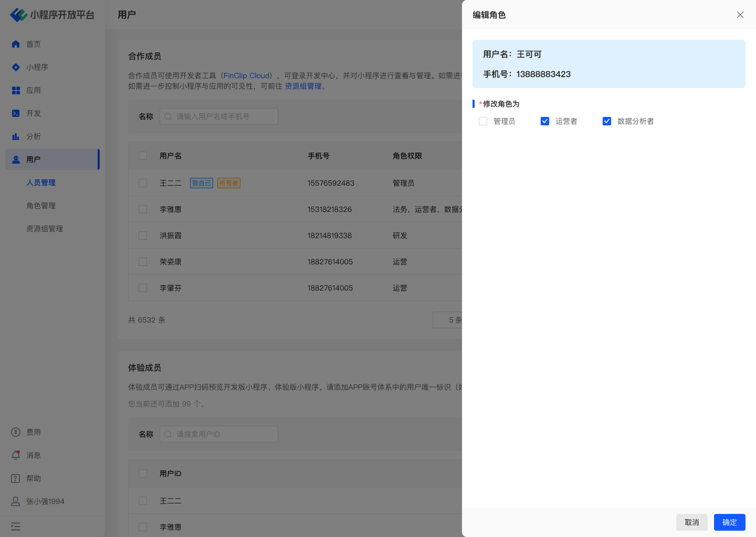Click the Development (开发) terminal icon
This screenshot has width=756, height=537.
pos(16,113)
